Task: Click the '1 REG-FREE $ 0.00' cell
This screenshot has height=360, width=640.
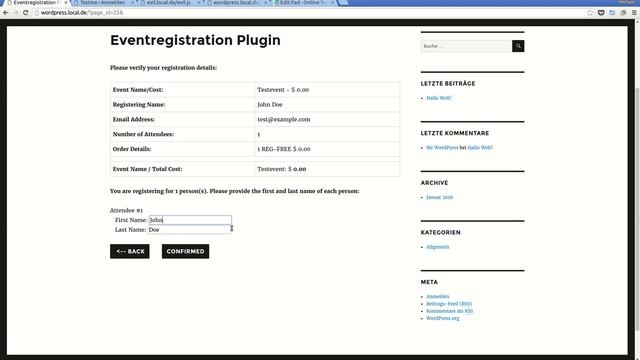Action: (327, 149)
